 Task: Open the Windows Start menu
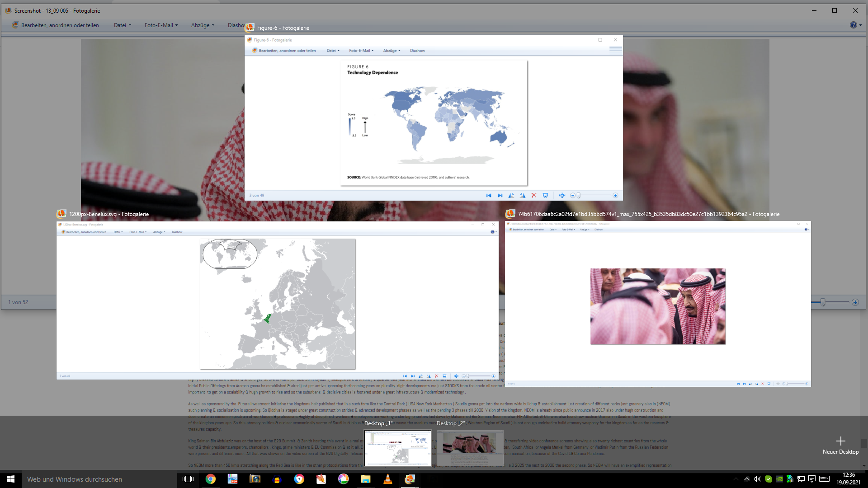(11, 479)
